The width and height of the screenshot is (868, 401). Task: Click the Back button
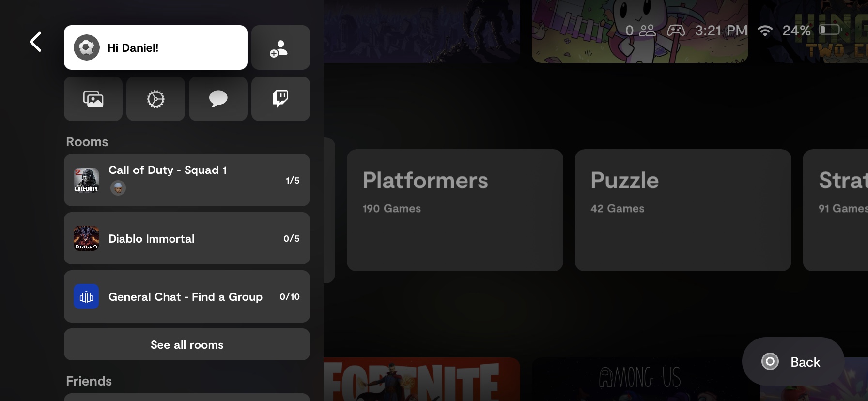pos(793,361)
